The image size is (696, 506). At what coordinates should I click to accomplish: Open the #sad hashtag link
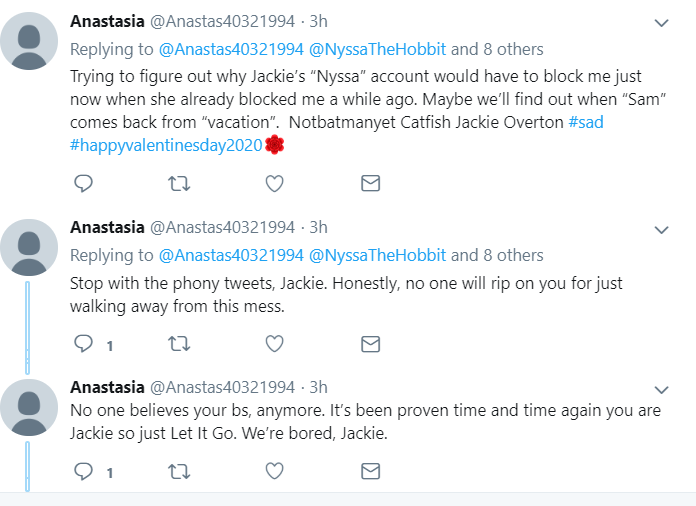pyautogui.click(x=586, y=122)
